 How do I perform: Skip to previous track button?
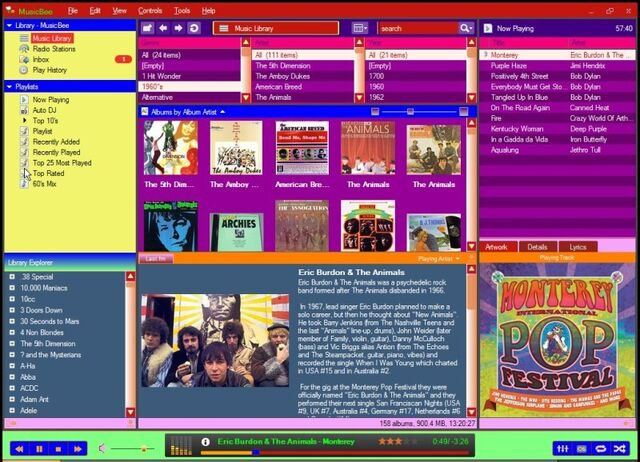point(19,449)
